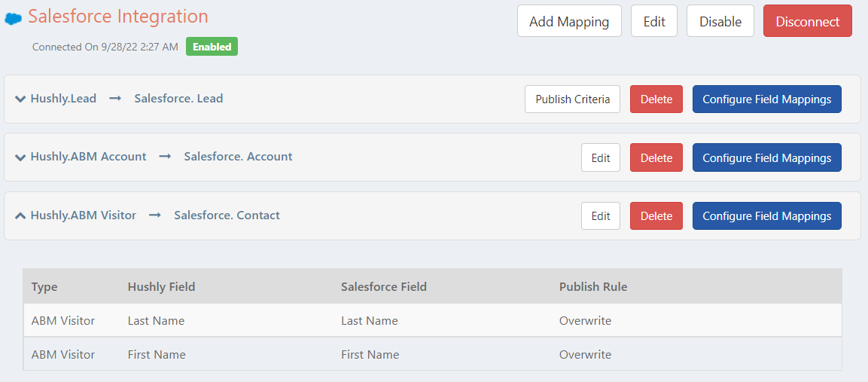Image resolution: width=868 pixels, height=382 pixels.
Task: Click the Hushly Field cell First Name
Action: 157,354
